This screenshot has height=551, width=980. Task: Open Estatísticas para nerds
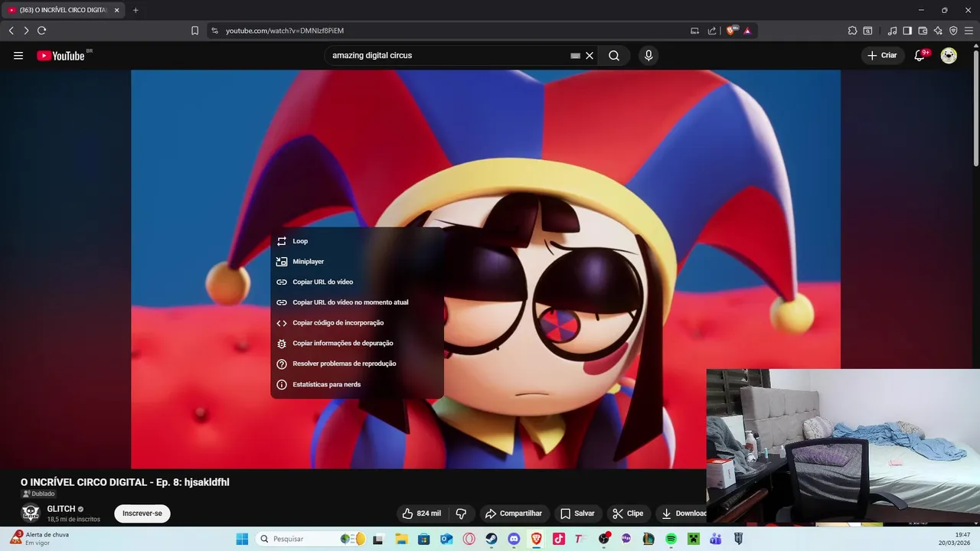click(357, 384)
